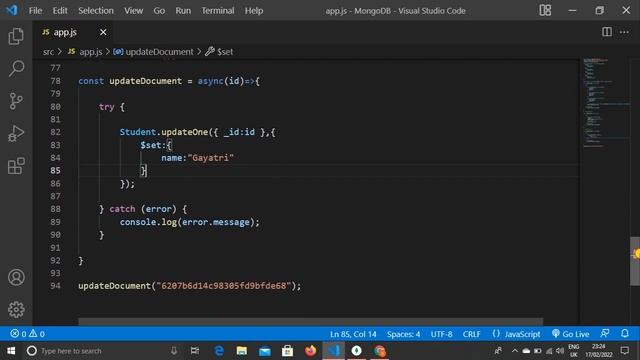Open Task View on taskbar
640x360 pixels.
[x=195, y=351]
